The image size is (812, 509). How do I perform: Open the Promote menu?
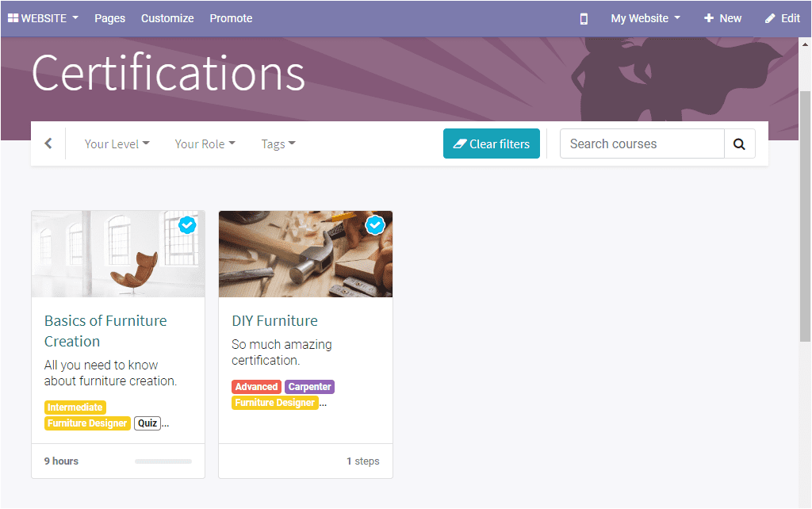231,18
